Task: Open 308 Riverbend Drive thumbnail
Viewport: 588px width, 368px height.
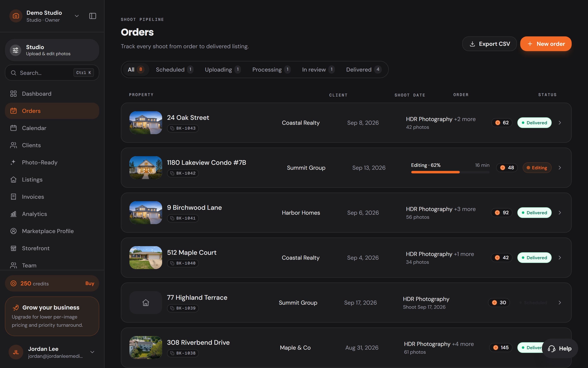Action: 146,348
